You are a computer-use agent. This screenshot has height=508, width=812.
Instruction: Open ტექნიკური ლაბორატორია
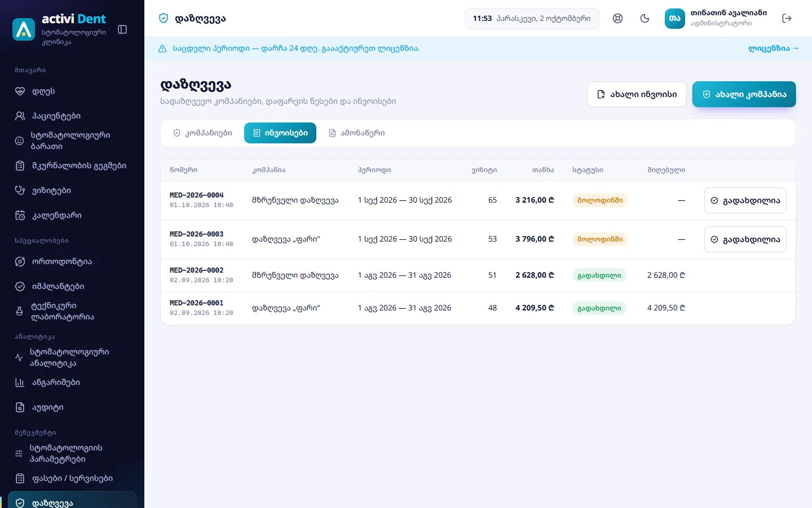[72, 312]
